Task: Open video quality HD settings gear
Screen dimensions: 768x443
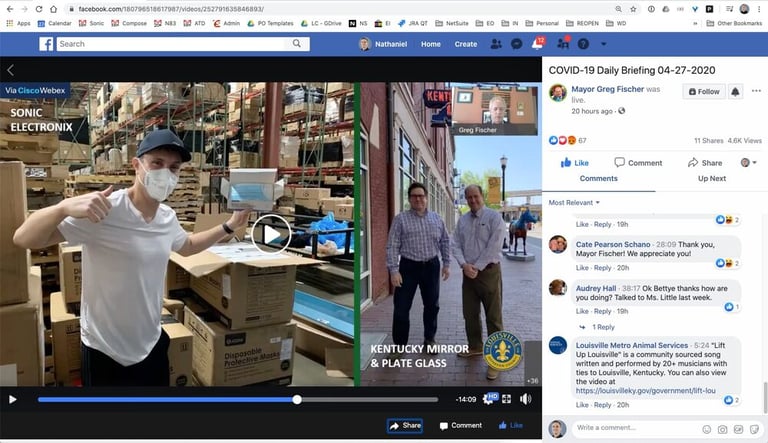Action: point(490,398)
